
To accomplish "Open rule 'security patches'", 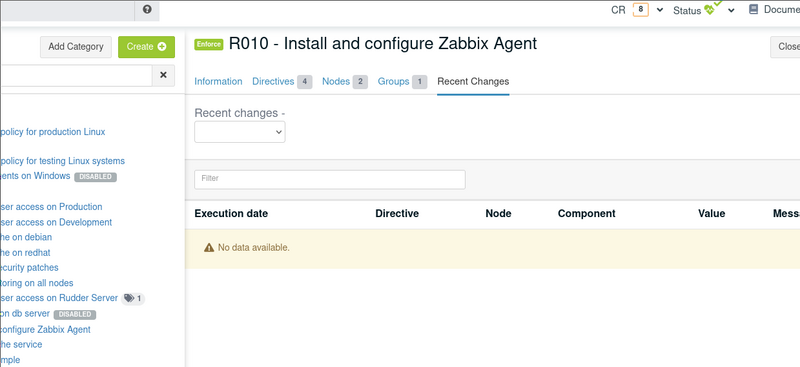I will tap(29, 267).
